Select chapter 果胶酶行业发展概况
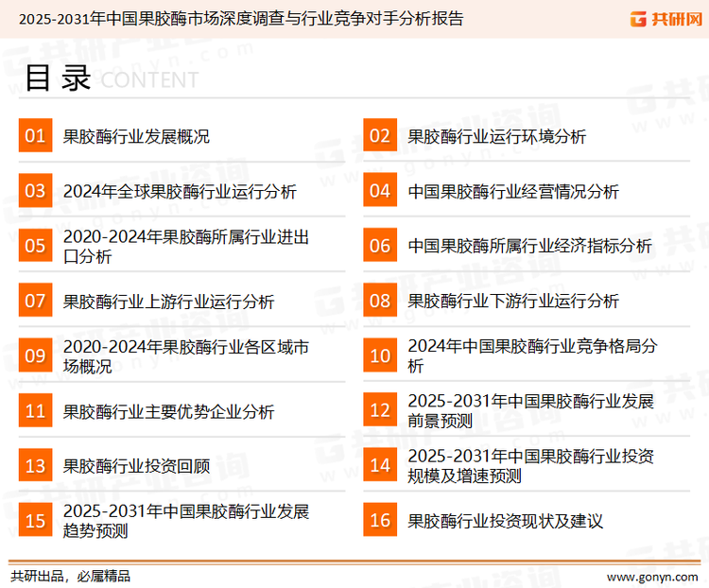The width and height of the screenshot is (709, 588). click(x=136, y=136)
